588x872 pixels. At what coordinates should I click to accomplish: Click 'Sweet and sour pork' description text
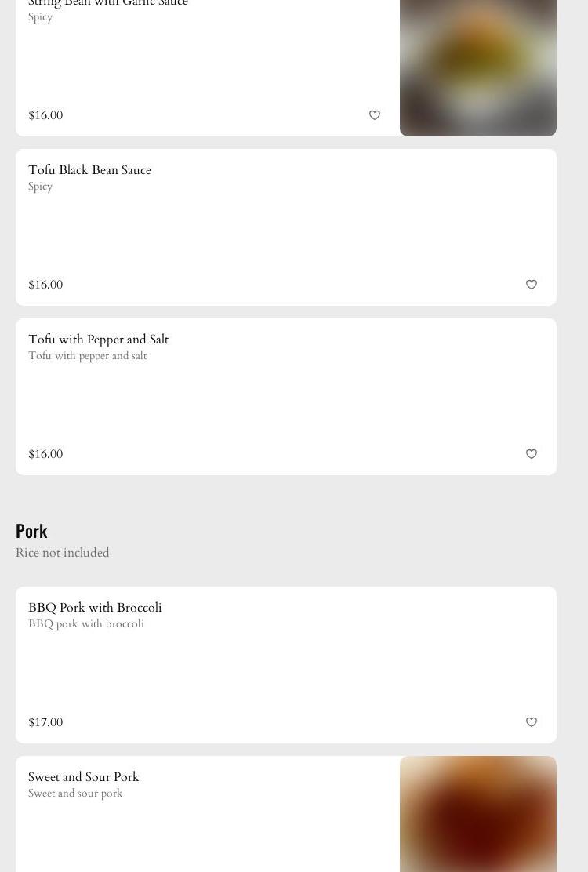point(75,794)
